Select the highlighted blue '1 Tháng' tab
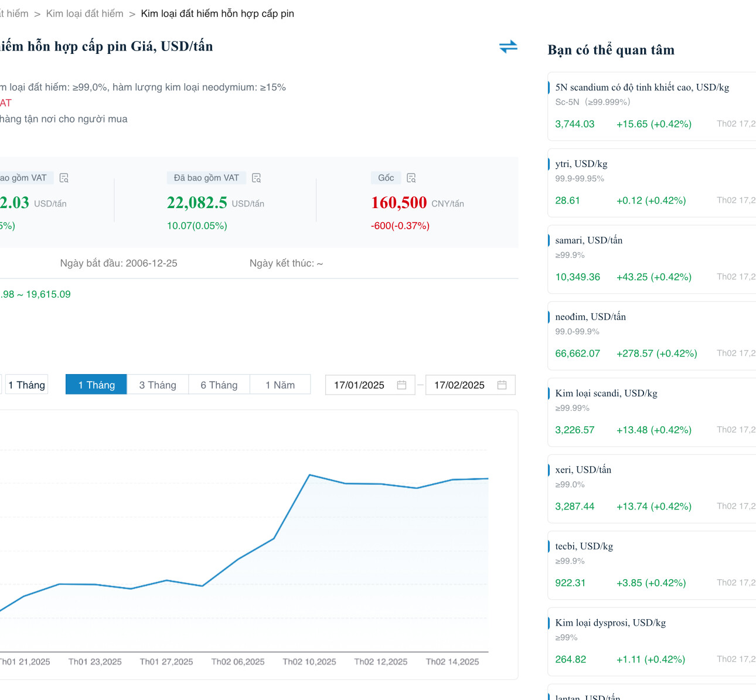 tap(96, 385)
